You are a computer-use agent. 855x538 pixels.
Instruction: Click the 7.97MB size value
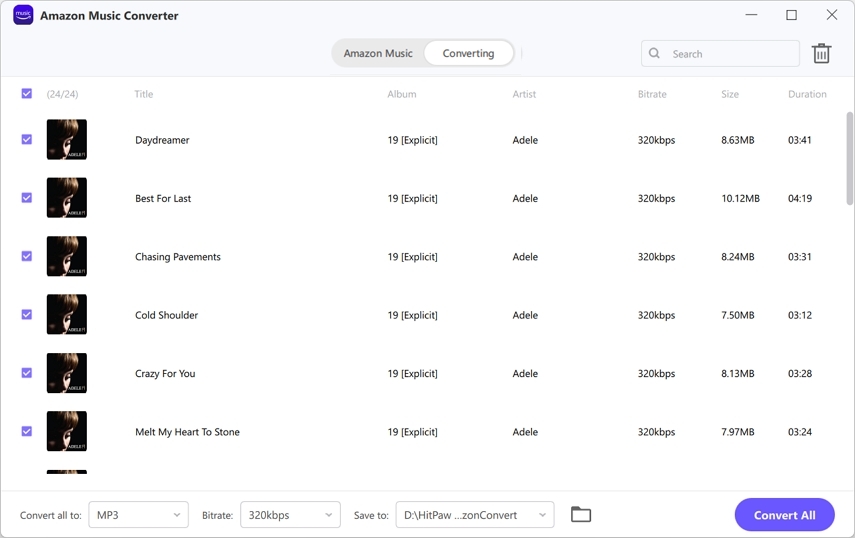(738, 432)
